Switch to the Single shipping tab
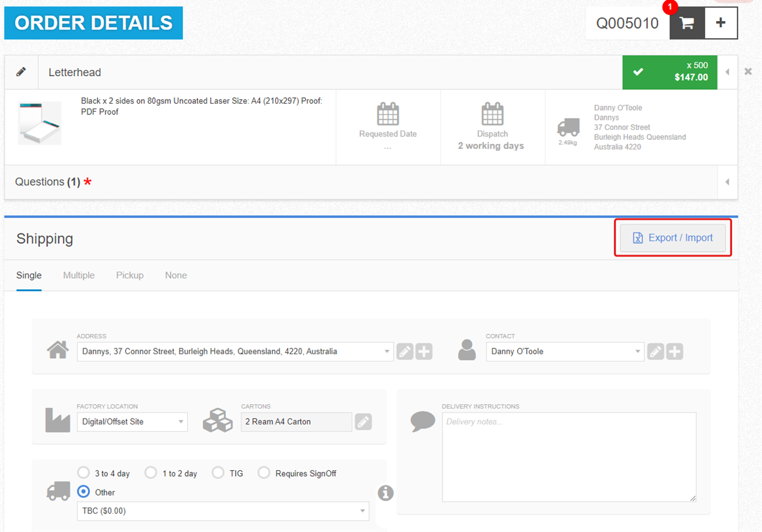The height and width of the screenshot is (532, 762). point(29,276)
